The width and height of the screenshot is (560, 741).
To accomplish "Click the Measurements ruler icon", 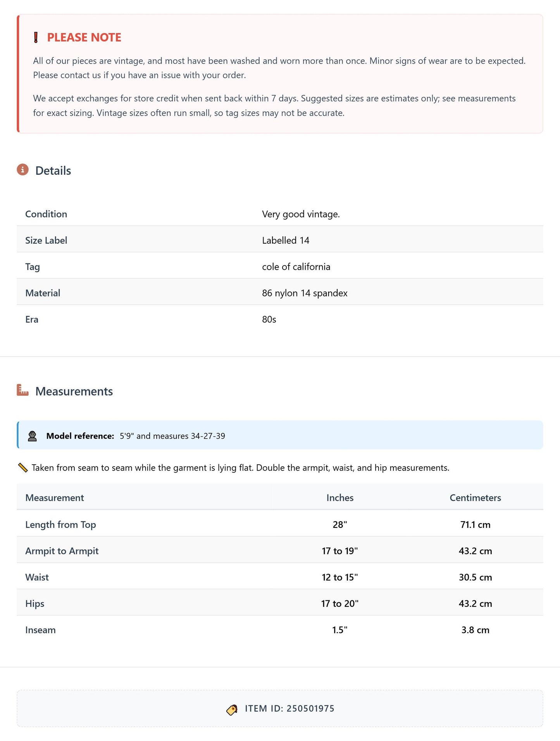I will point(23,390).
